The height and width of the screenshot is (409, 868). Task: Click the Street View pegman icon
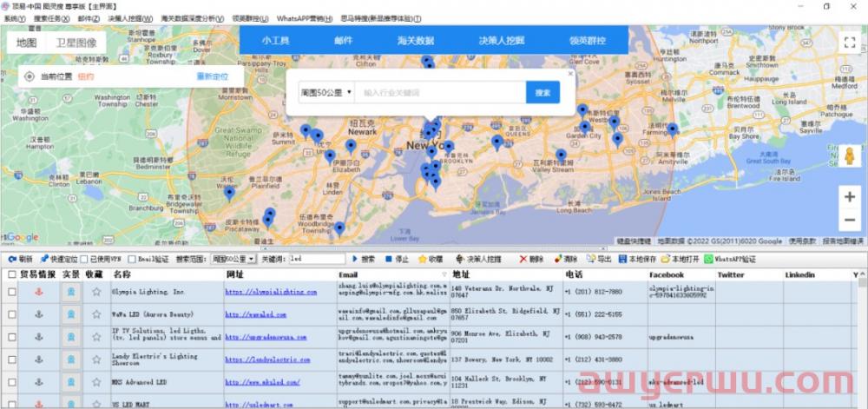pos(849,156)
